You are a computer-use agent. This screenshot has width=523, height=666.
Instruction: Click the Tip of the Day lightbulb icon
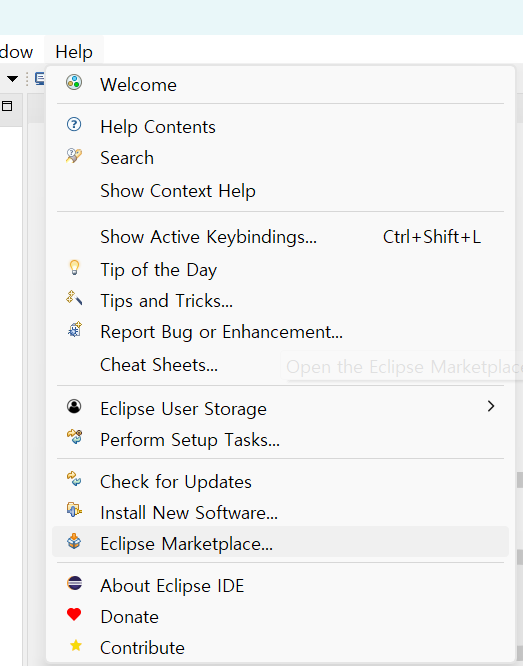74,268
